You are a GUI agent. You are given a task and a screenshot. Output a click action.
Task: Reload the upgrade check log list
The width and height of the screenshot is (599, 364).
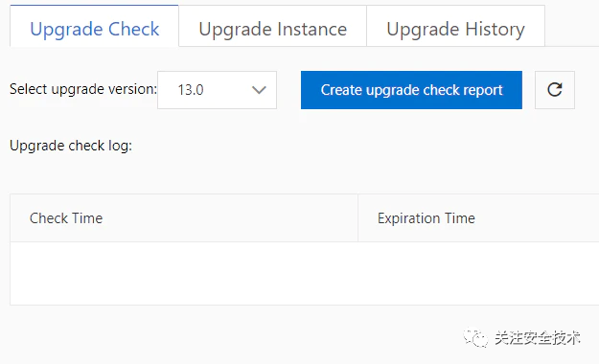[555, 90]
